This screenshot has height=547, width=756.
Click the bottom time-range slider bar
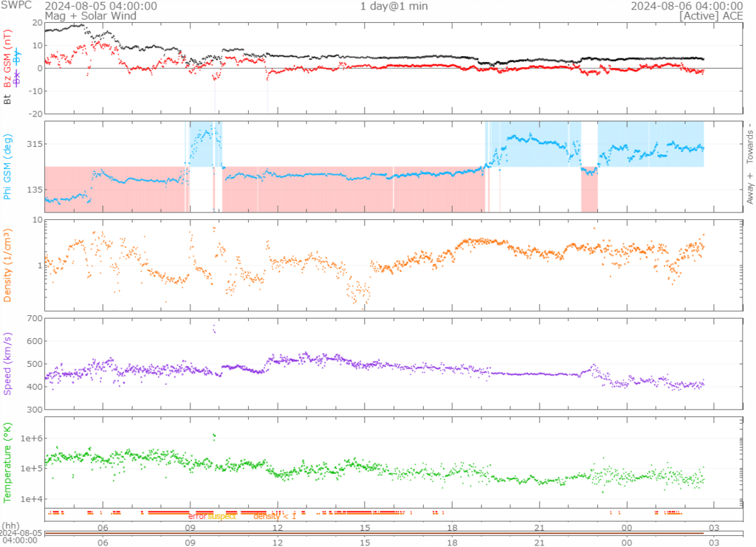(x=394, y=534)
